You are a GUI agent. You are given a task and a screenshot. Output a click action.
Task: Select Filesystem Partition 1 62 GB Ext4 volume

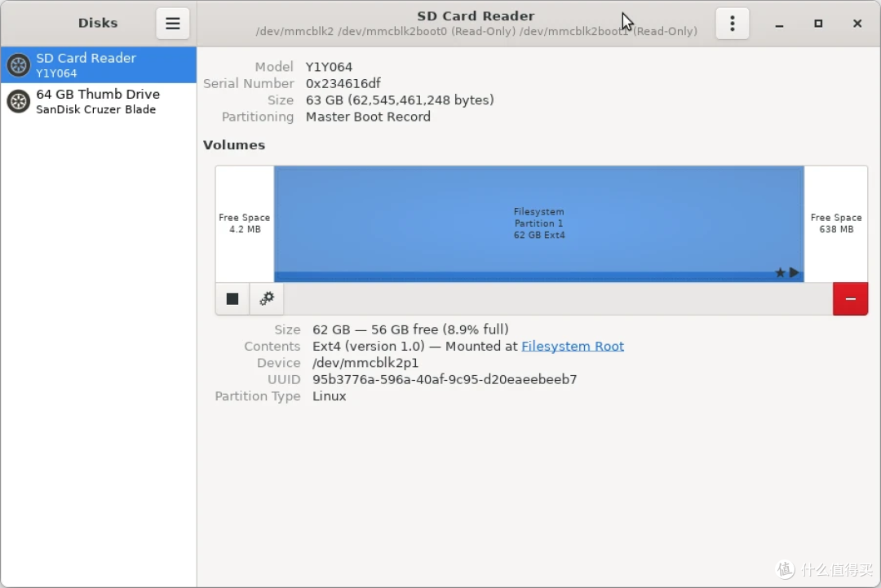[539, 223]
